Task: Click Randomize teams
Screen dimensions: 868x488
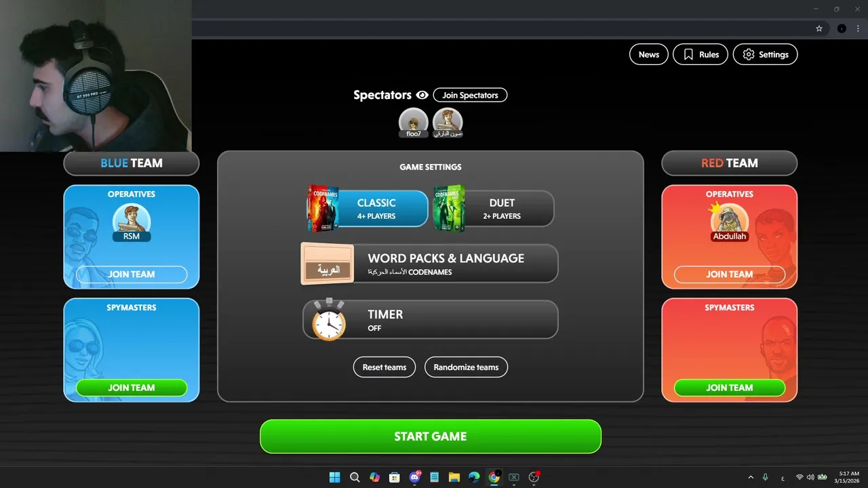Action: click(x=466, y=367)
